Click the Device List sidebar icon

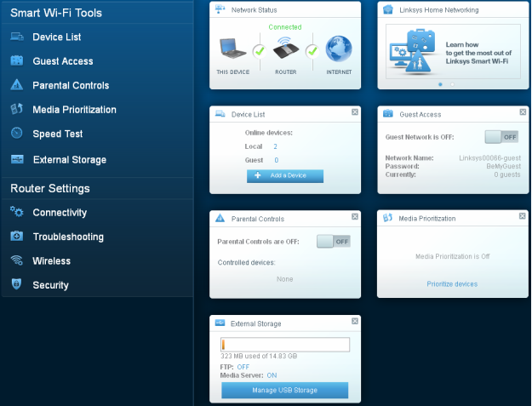(x=17, y=37)
